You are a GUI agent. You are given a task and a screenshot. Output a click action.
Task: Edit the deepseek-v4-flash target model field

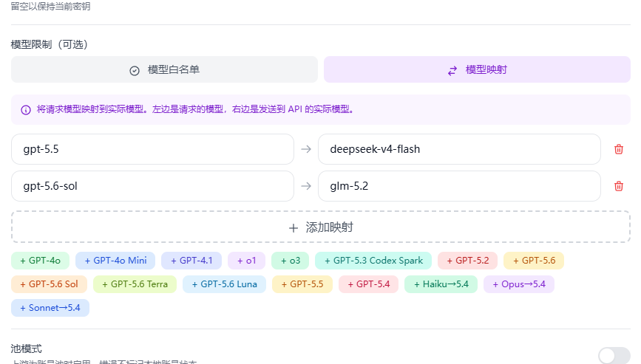(459, 149)
